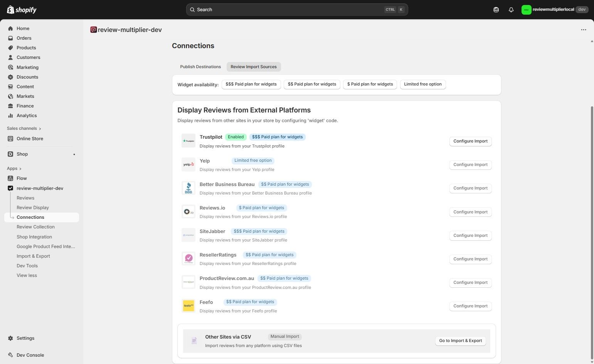Click the ResellerRatings logo thumbnail
The height and width of the screenshot is (364, 594).
[188, 259]
